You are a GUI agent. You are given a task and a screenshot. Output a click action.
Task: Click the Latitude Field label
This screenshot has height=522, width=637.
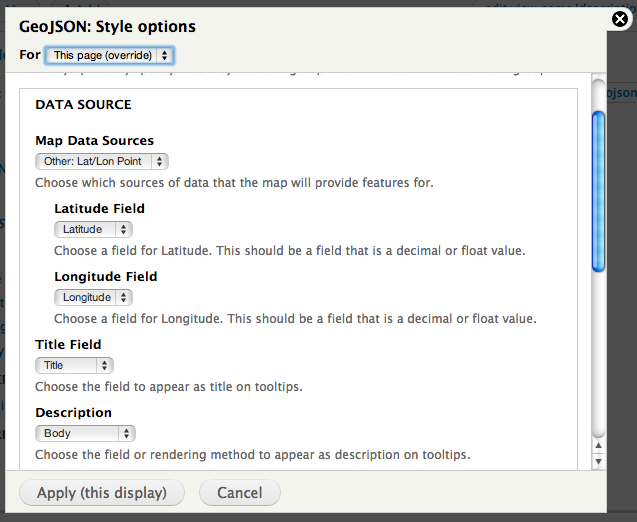(x=100, y=208)
